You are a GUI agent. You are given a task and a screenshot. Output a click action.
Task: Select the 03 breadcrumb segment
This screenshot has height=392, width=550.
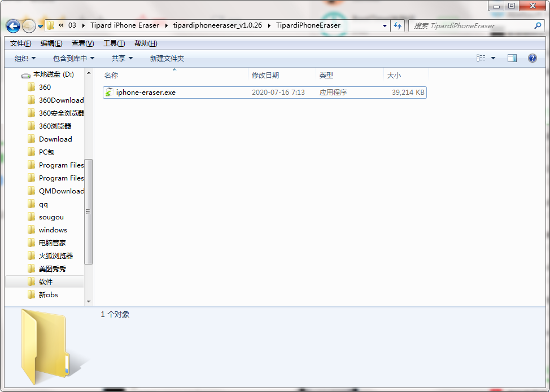click(72, 25)
